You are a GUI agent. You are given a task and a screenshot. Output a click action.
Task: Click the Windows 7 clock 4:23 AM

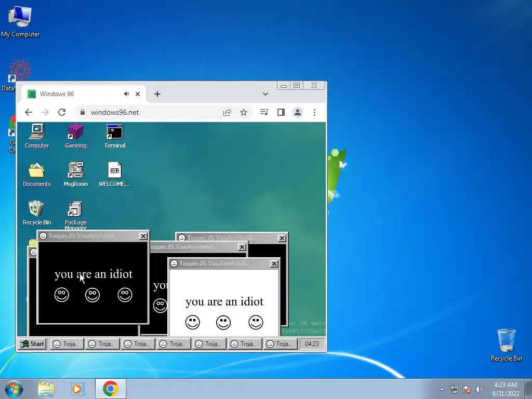(506, 389)
